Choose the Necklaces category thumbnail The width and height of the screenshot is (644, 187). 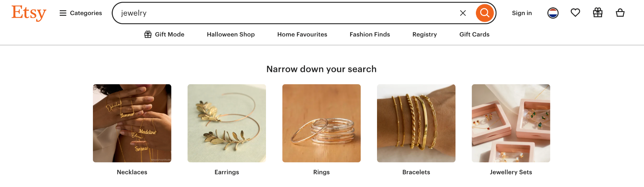pyautogui.click(x=132, y=123)
